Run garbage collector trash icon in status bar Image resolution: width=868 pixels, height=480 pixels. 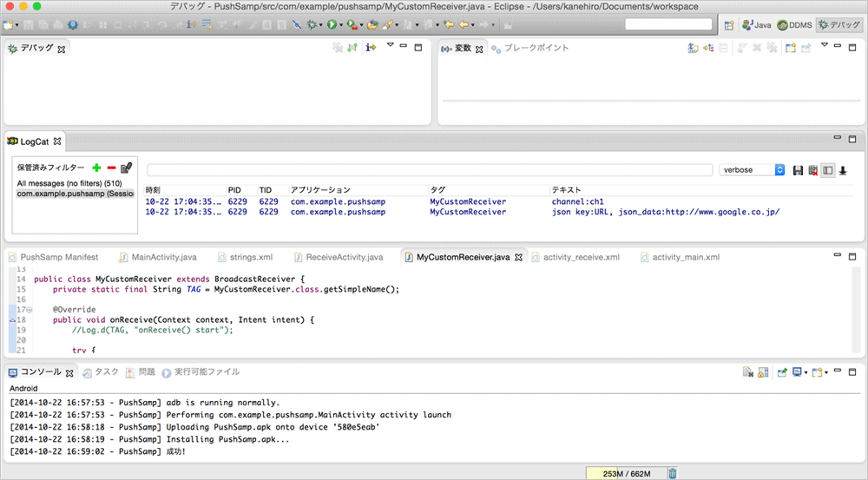coord(672,473)
